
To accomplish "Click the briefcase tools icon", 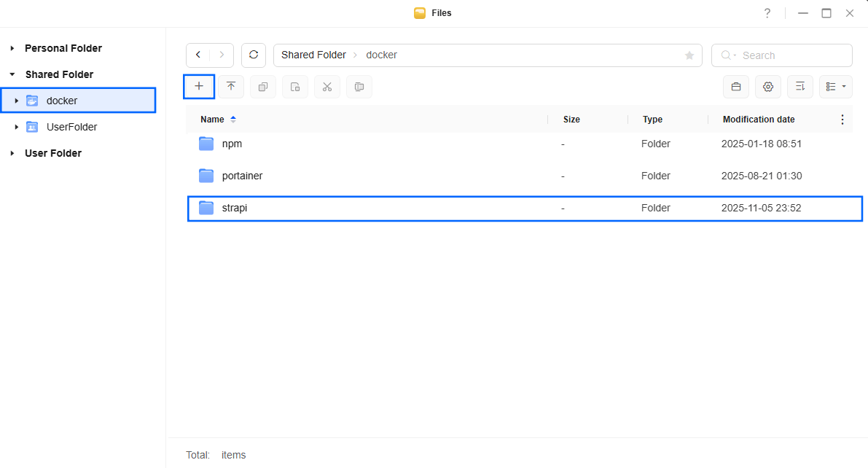I will pyautogui.click(x=736, y=87).
